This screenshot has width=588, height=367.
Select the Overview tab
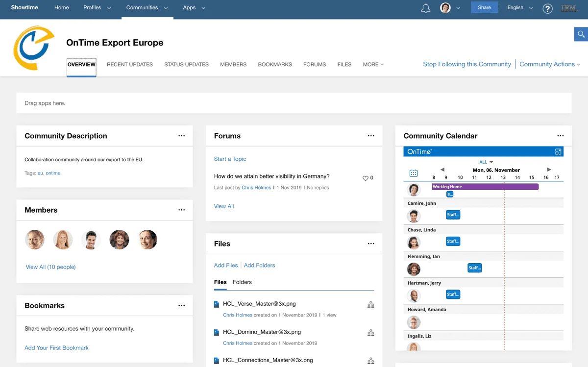(x=81, y=65)
